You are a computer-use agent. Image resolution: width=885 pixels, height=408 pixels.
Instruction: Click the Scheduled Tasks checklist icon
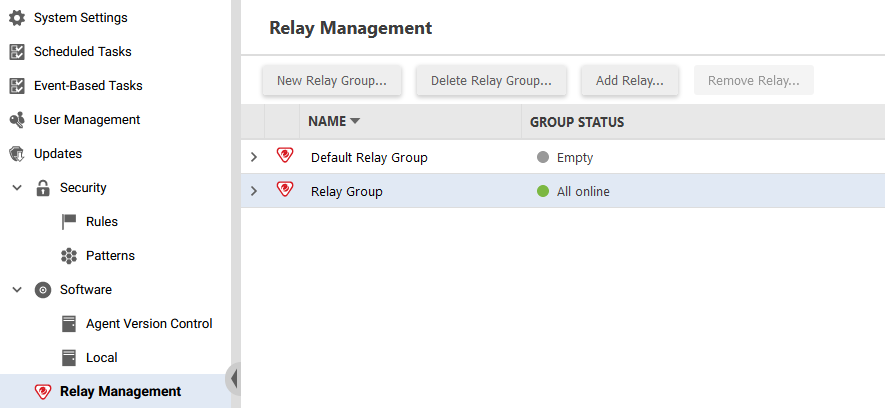tap(17, 52)
